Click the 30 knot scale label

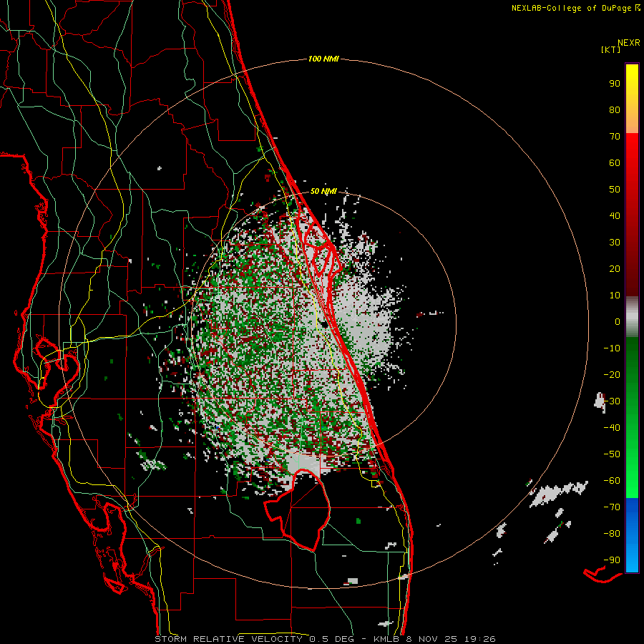click(x=615, y=243)
